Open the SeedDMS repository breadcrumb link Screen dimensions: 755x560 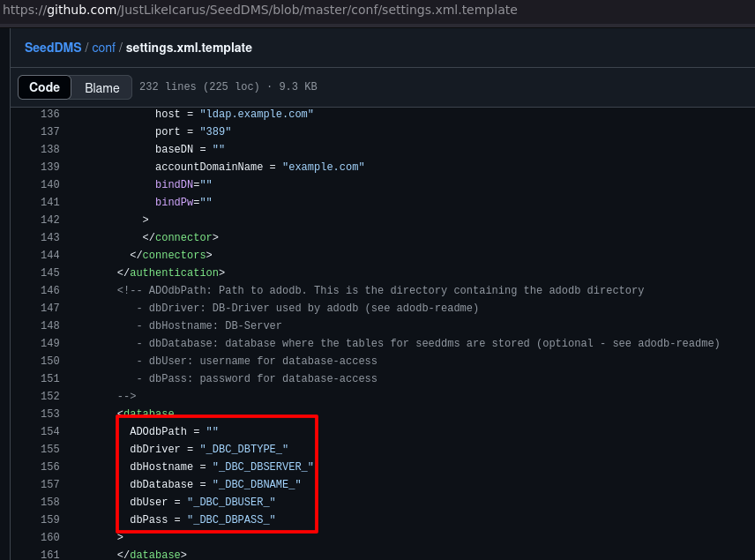(52, 48)
